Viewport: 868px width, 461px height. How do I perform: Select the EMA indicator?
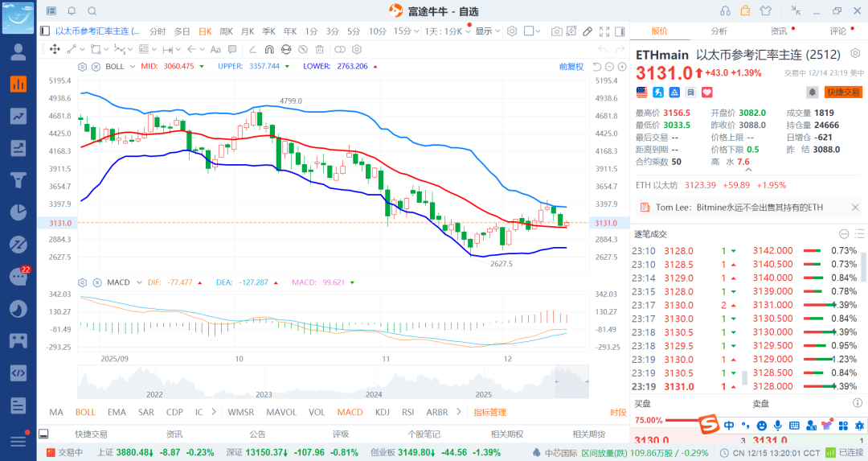[117, 412]
